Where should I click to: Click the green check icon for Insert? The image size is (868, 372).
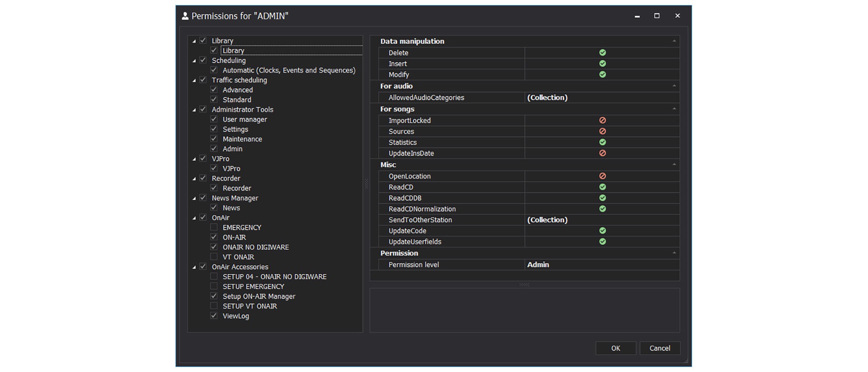(x=602, y=64)
